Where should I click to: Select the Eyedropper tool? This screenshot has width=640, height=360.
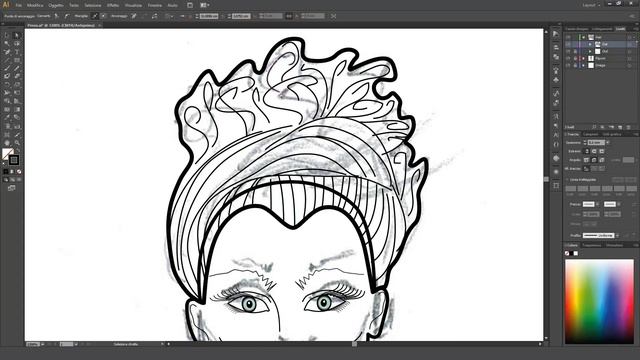(7, 118)
